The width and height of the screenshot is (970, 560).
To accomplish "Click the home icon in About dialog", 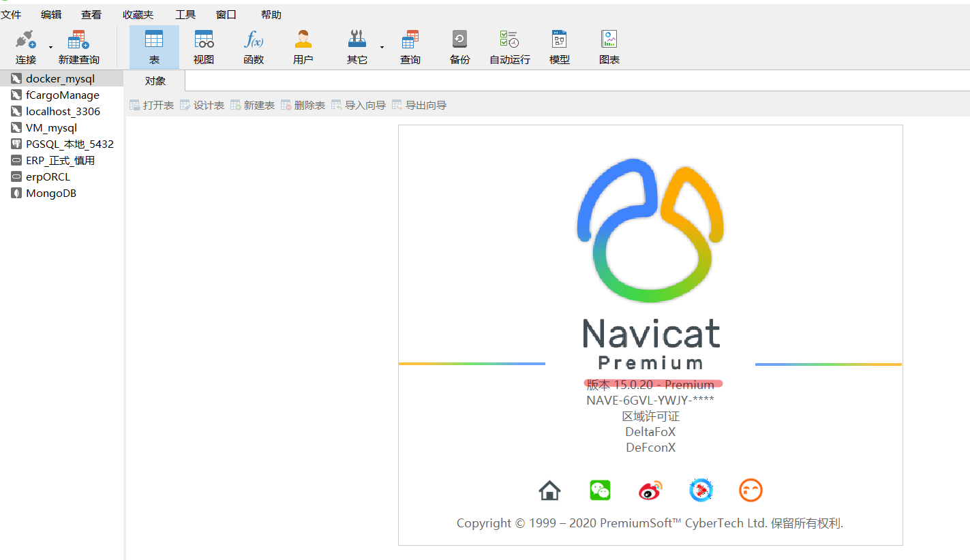I will (x=549, y=491).
